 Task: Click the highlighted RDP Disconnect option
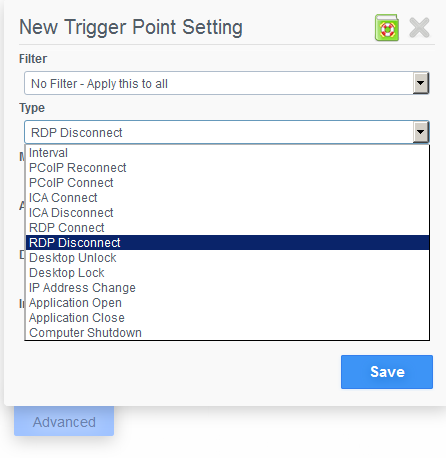[x=227, y=243]
